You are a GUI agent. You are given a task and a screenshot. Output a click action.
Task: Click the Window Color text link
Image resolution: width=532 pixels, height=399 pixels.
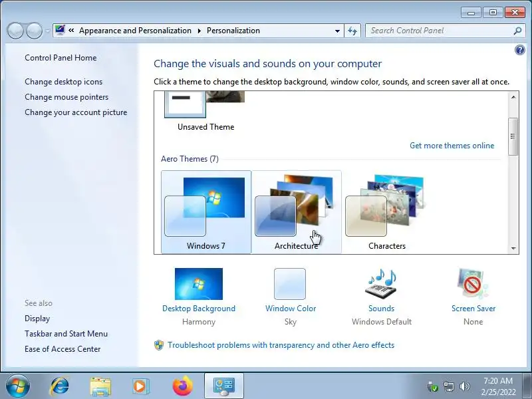(x=291, y=309)
